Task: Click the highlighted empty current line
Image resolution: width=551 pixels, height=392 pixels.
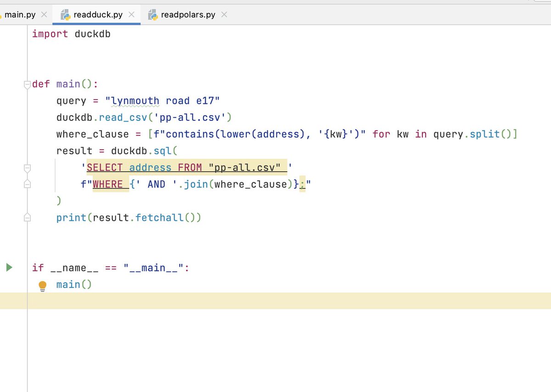Action: click(275, 301)
